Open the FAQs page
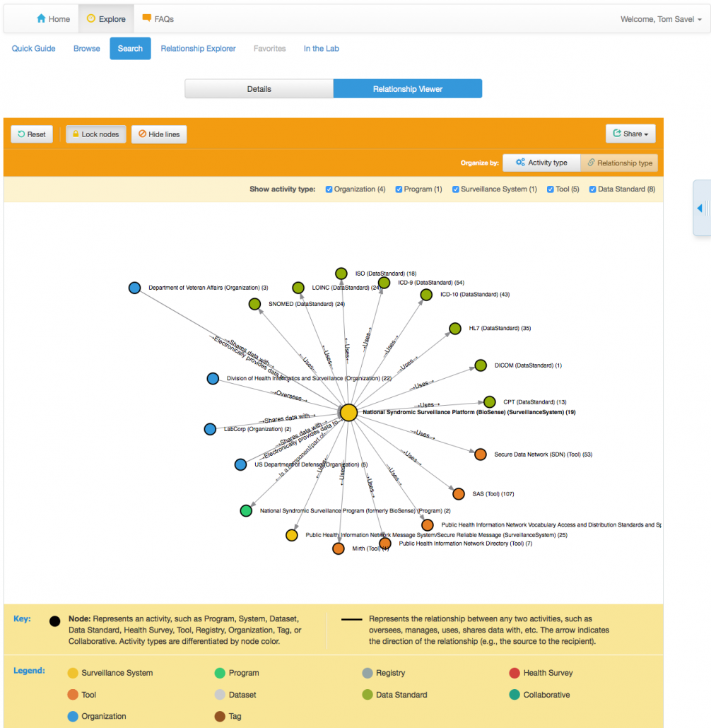The image size is (711, 728). point(158,19)
